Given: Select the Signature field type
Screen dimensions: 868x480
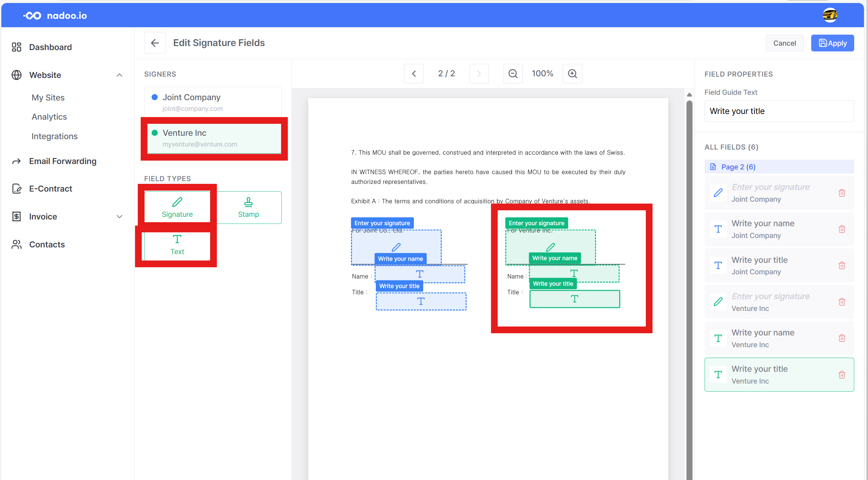Looking at the screenshot, I should click(x=177, y=207).
